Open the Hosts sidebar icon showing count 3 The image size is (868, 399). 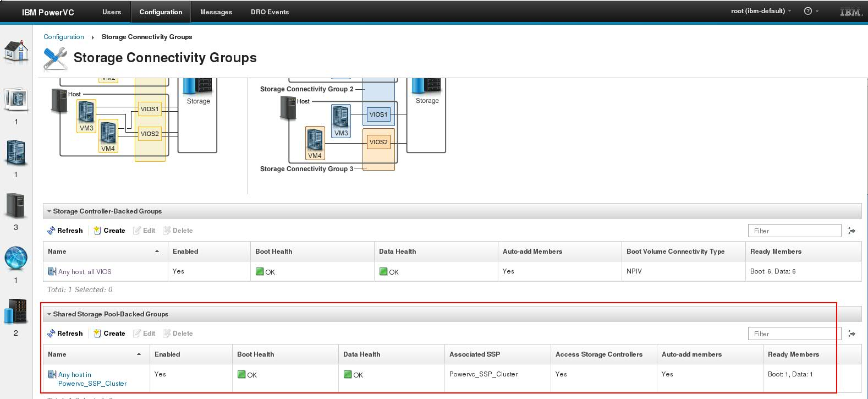16,206
